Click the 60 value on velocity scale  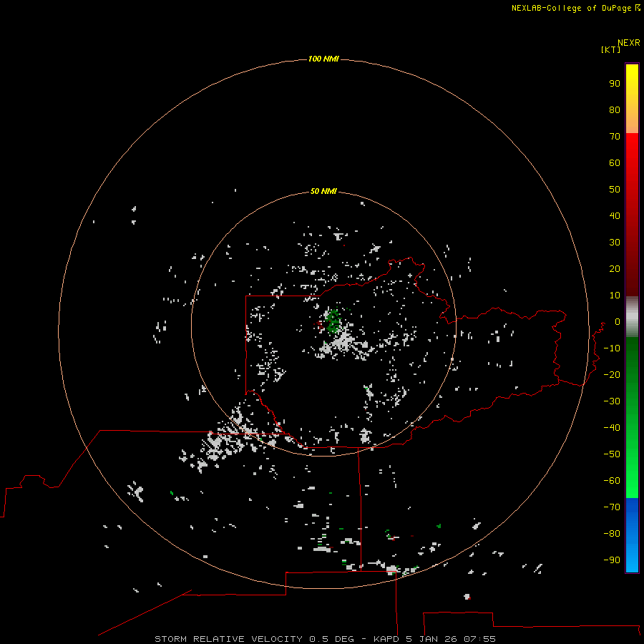[615, 163]
